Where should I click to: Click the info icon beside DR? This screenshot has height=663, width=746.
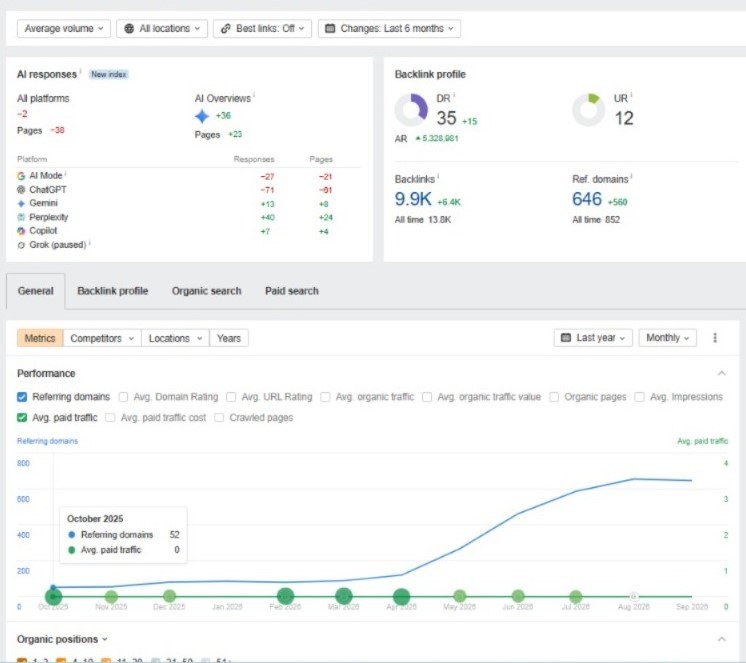tap(454, 95)
